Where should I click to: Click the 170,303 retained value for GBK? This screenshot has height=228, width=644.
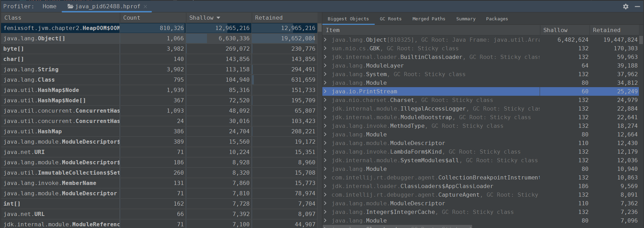(625, 49)
